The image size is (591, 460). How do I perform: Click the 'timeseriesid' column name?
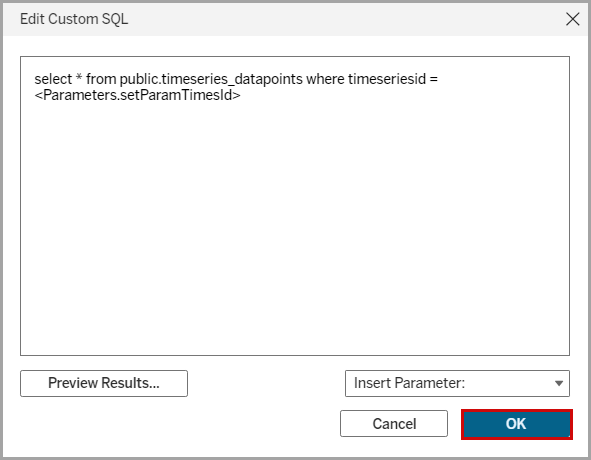387,79
